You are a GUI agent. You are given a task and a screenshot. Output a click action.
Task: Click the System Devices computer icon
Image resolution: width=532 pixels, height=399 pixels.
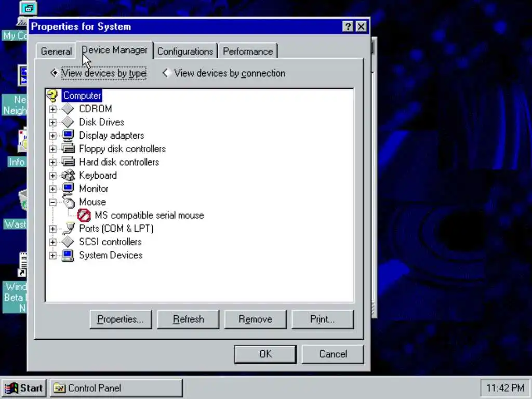[68, 255]
